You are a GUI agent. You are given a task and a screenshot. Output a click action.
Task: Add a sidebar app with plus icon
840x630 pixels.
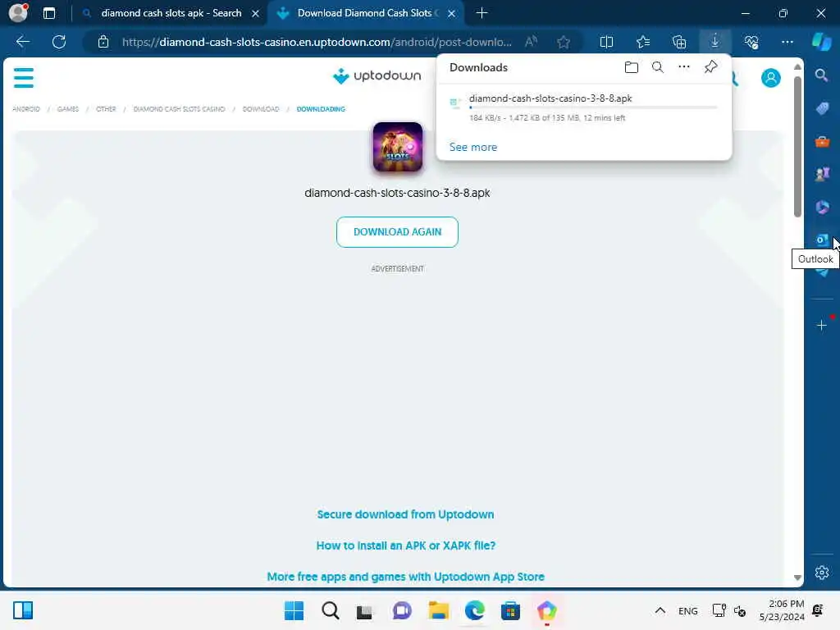(821, 325)
